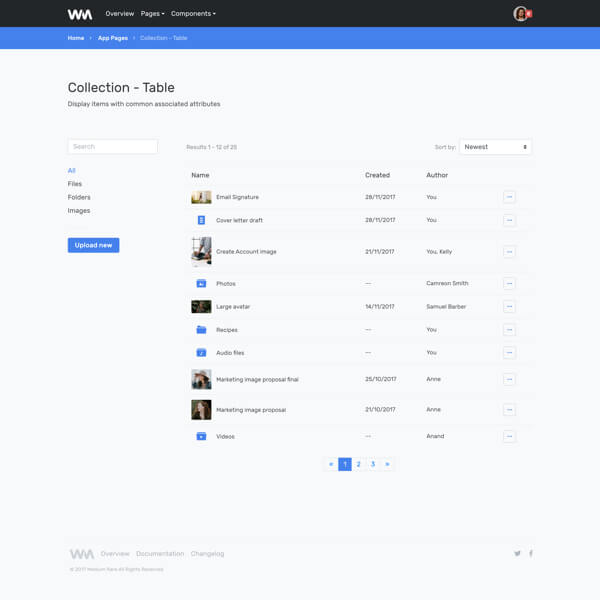Click the Audio files folder icon
600x600 pixels.
(x=201, y=353)
